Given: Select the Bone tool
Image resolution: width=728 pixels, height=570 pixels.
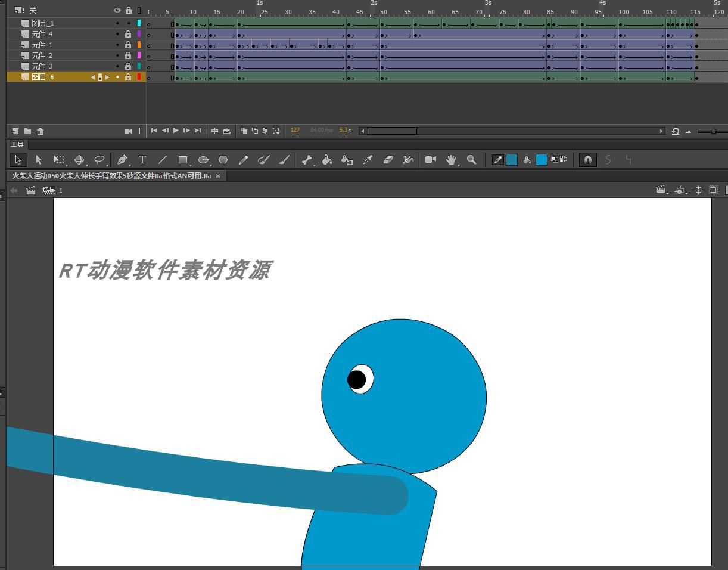Looking at the screenshot, I should [307, 160].
